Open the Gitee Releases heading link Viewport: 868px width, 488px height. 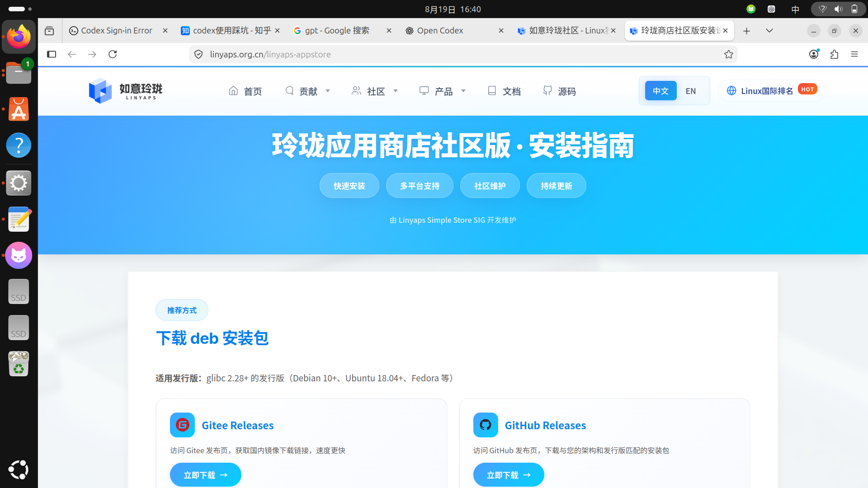click(237, 425)
